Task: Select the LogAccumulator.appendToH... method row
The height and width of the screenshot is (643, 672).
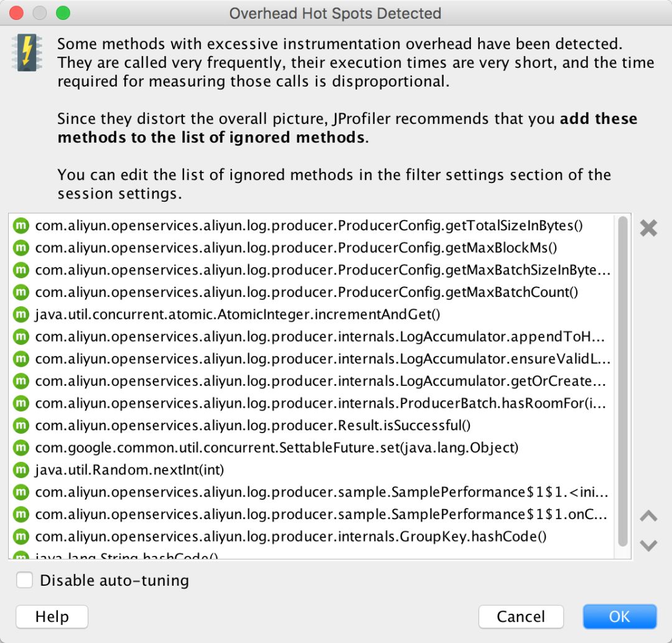Action: click(320, 337)
